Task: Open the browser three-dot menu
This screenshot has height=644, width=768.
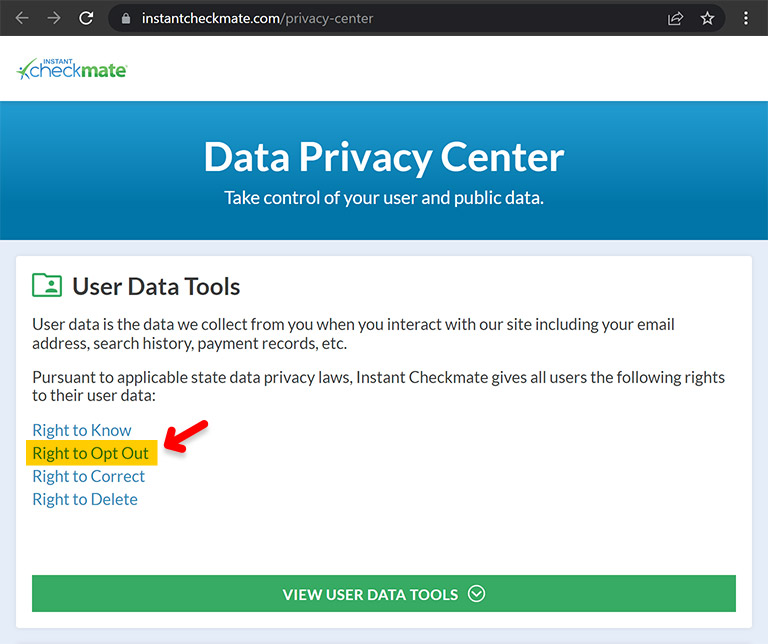Action: (x=745, y=19)
